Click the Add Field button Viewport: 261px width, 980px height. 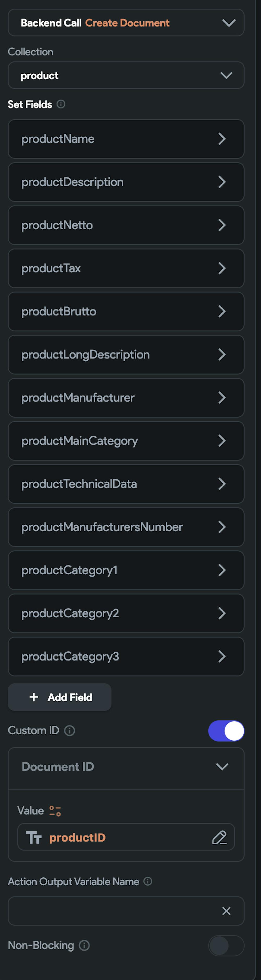click(x=60, y=697)
